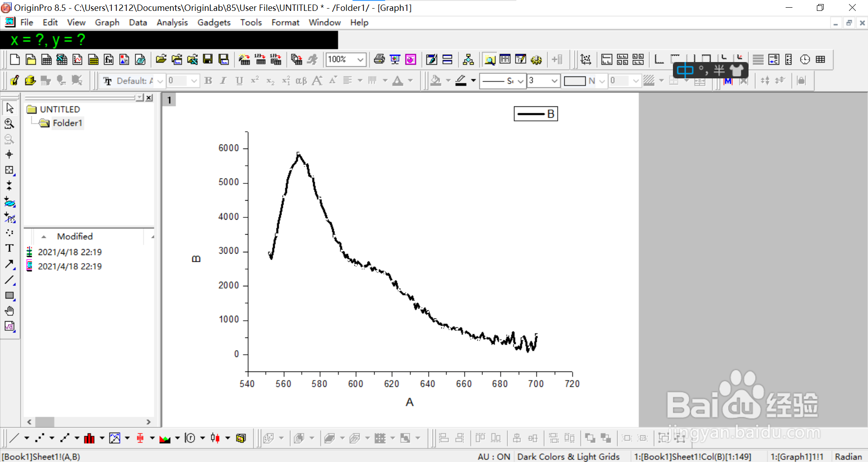The image size is (868, 462).
Task: Select the Line drawing tool
Action: (x=10, y=280)
